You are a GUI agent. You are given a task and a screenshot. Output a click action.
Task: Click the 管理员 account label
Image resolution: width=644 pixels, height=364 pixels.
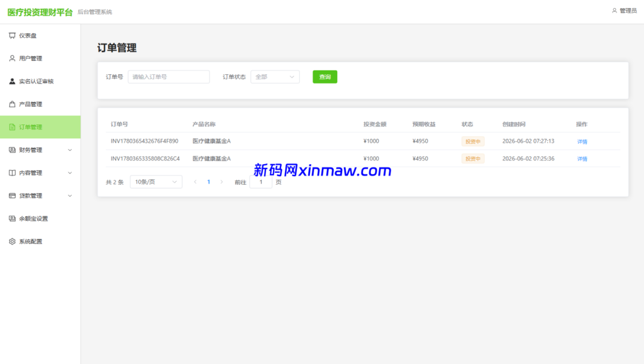628,11
